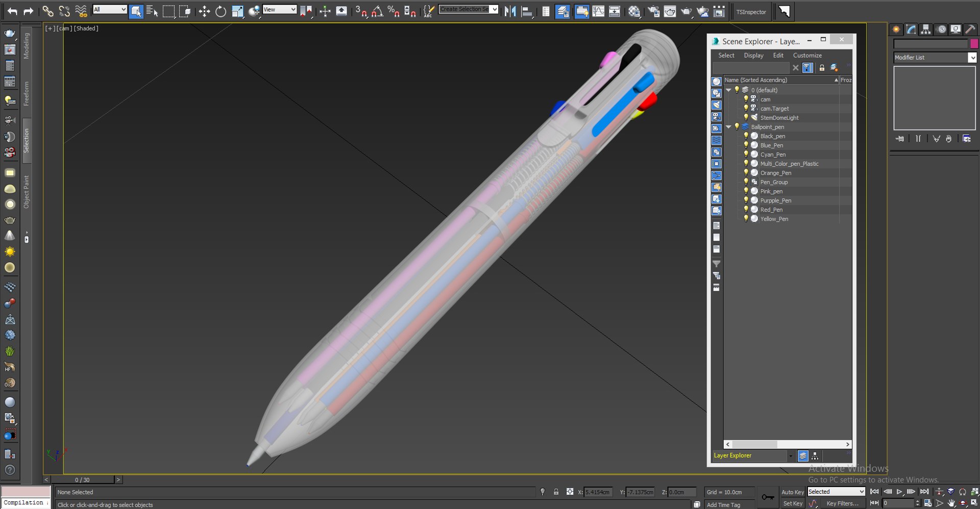Open the Material Editor
Screen dimensions: 980x509
tap(634, 11)
